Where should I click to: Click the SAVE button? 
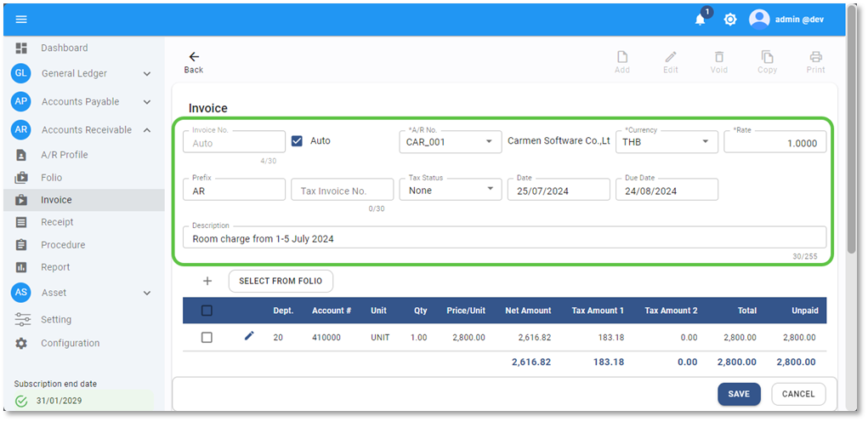tap(738, 394)
